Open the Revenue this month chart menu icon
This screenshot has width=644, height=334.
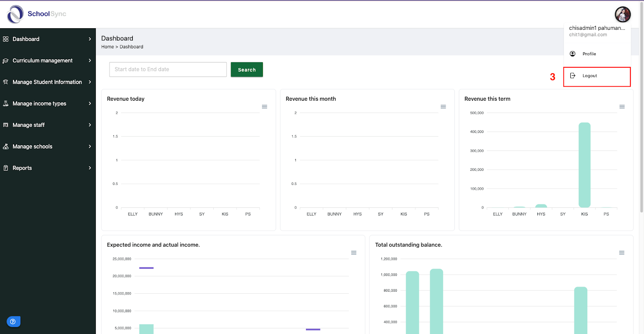click(443, 107)
